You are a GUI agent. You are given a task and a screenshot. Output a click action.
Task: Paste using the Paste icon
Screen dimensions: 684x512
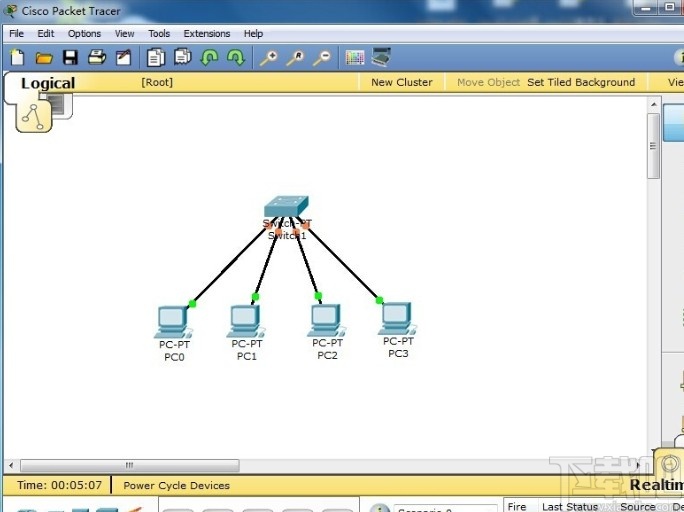point(182,57)
